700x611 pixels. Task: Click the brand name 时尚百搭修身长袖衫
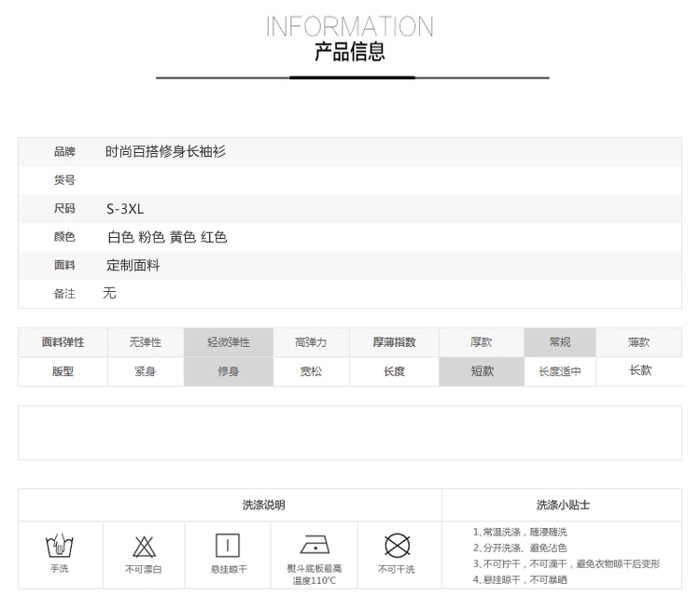pyautogui.click(x=166, y=151)
